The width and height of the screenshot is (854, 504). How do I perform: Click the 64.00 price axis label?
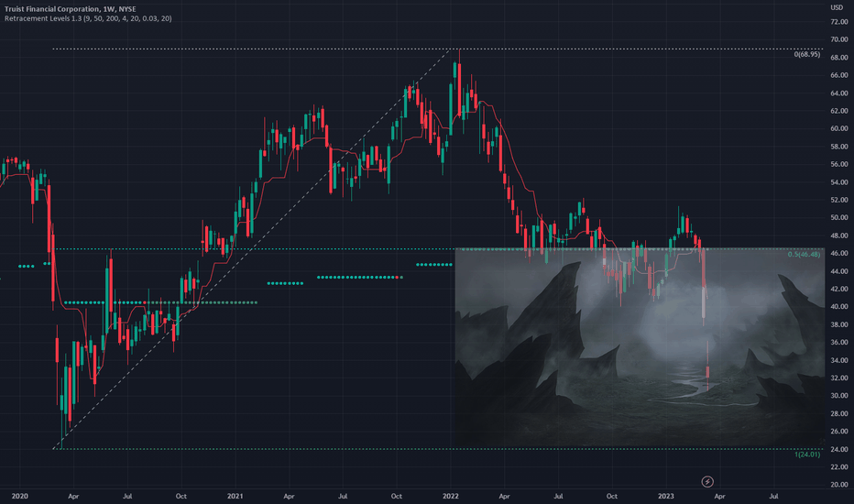tap(839, 93)
